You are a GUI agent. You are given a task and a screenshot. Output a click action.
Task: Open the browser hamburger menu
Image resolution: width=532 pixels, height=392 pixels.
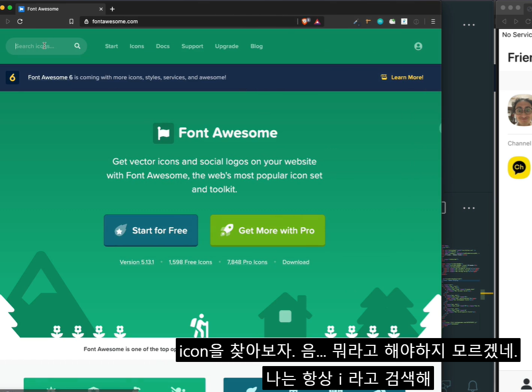coord(433,21)
